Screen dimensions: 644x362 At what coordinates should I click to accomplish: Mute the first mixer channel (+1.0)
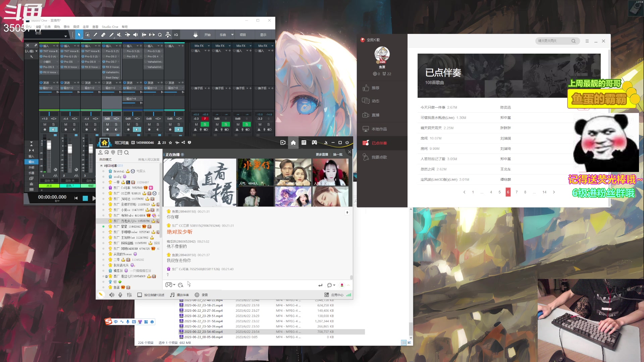(45, 124)
